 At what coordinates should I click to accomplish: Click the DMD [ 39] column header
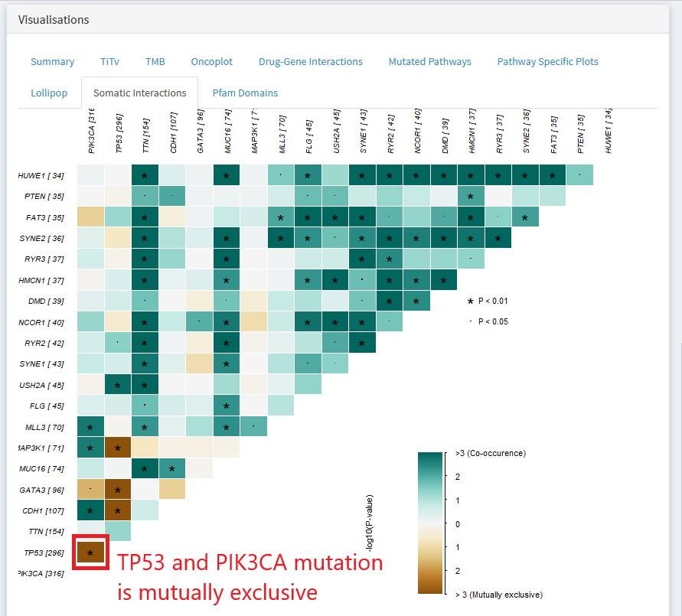(445, 135)
